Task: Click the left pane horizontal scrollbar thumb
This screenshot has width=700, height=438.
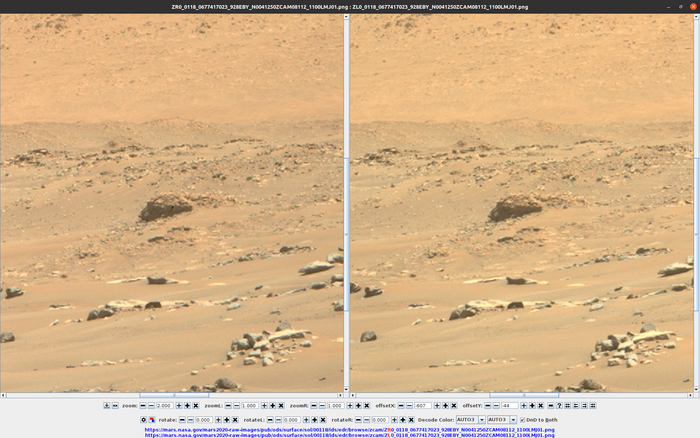Action: point(174,395)
